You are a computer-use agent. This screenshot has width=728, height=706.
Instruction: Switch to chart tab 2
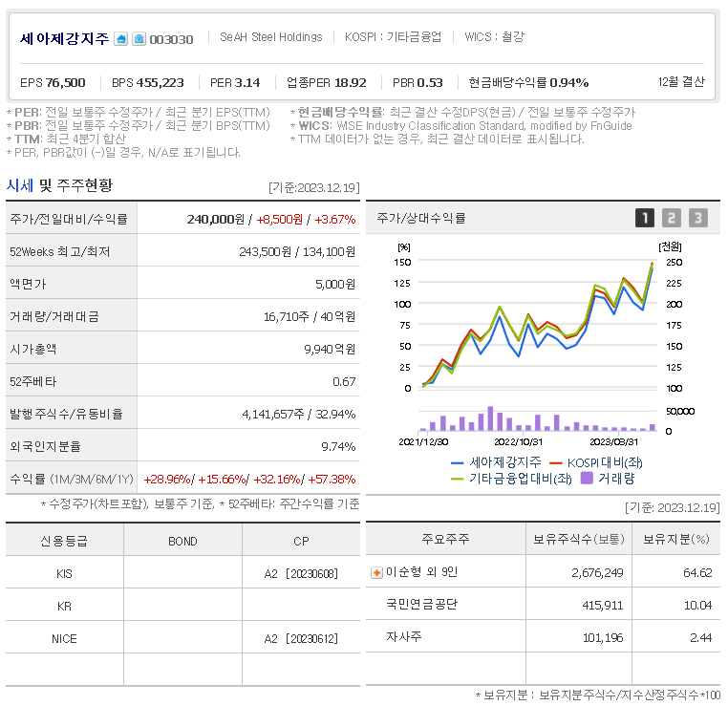[672, 218]
